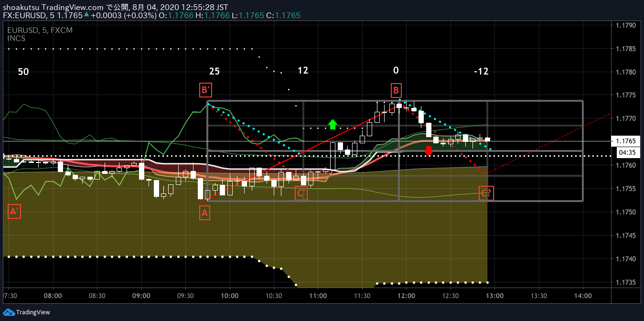This screenshot has width=644, height=321.
Task: Click 12:30 on the time axis
Action: click(451, 296)
